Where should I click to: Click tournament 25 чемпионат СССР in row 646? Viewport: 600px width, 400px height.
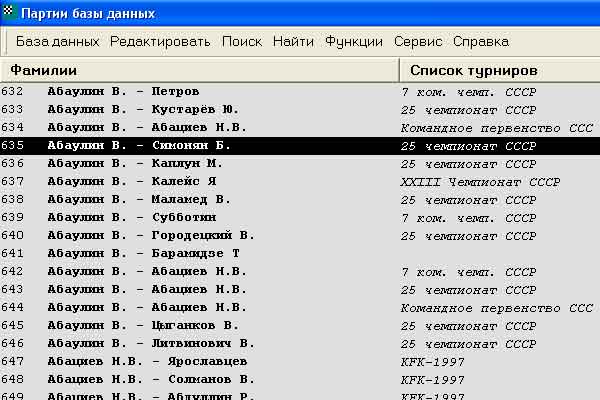coord(468,344)
